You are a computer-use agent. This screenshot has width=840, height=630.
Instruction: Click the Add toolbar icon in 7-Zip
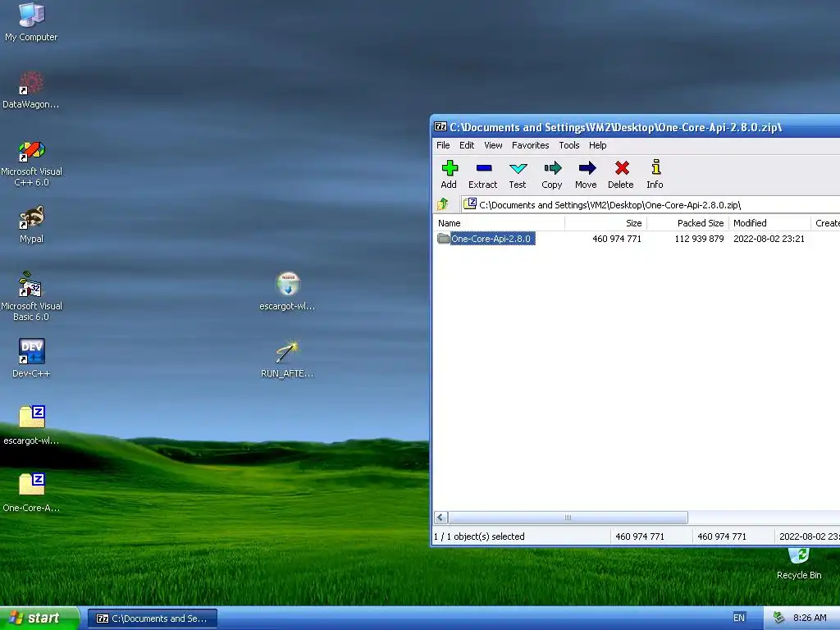pos(449,175)
